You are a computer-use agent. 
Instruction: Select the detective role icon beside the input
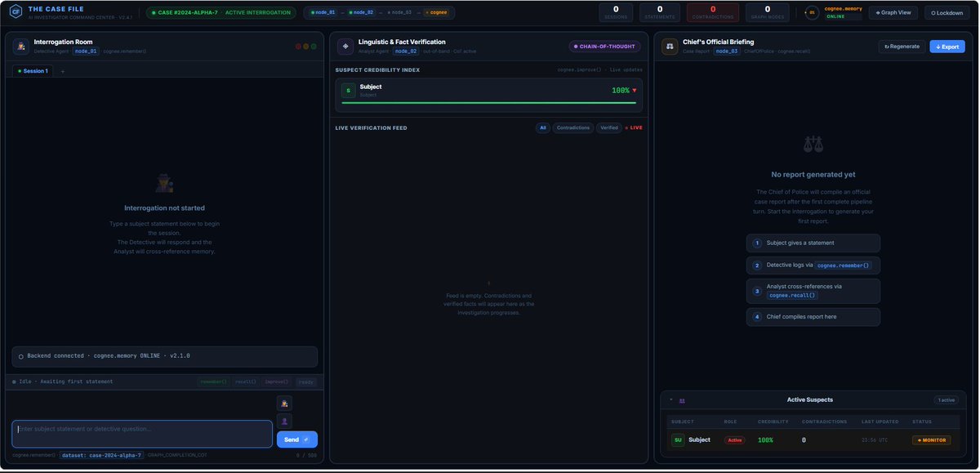(284, 403)
